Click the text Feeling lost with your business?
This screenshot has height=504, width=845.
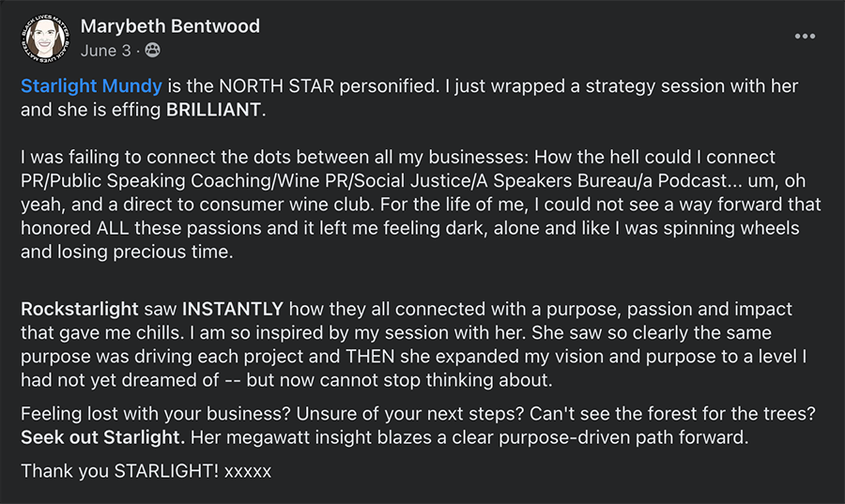(156, 414)
